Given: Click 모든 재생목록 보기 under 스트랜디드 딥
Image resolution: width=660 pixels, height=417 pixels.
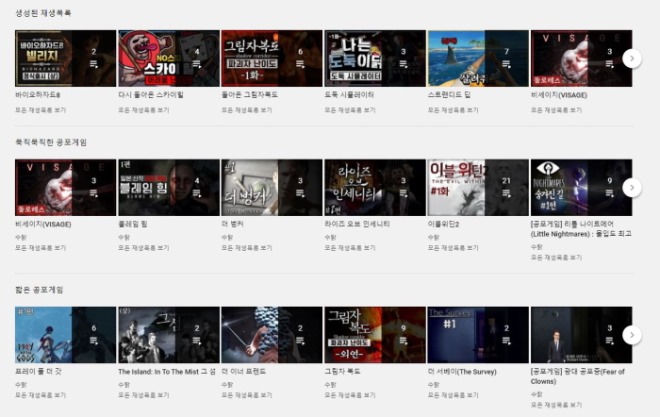Looking at the screenshot, I should click(453, 110).
